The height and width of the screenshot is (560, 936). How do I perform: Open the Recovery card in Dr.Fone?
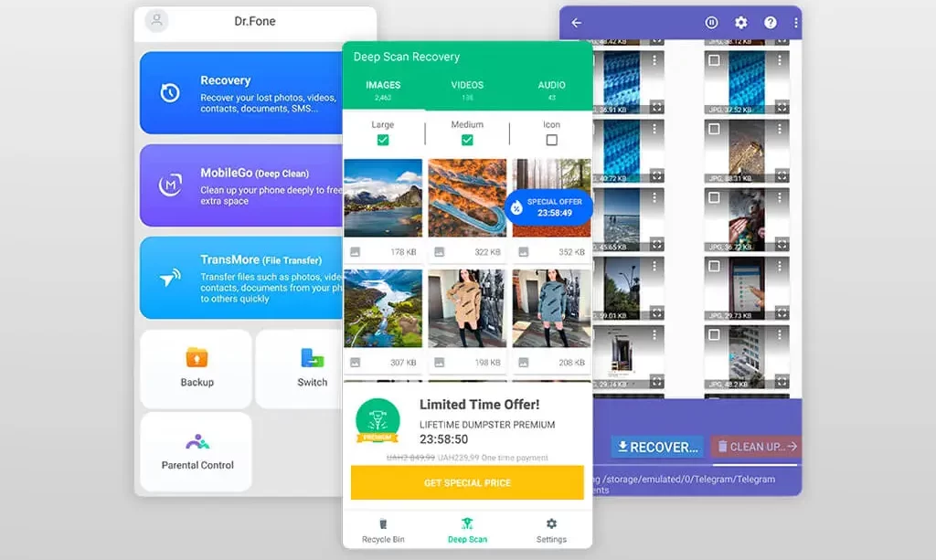point(241,92)
